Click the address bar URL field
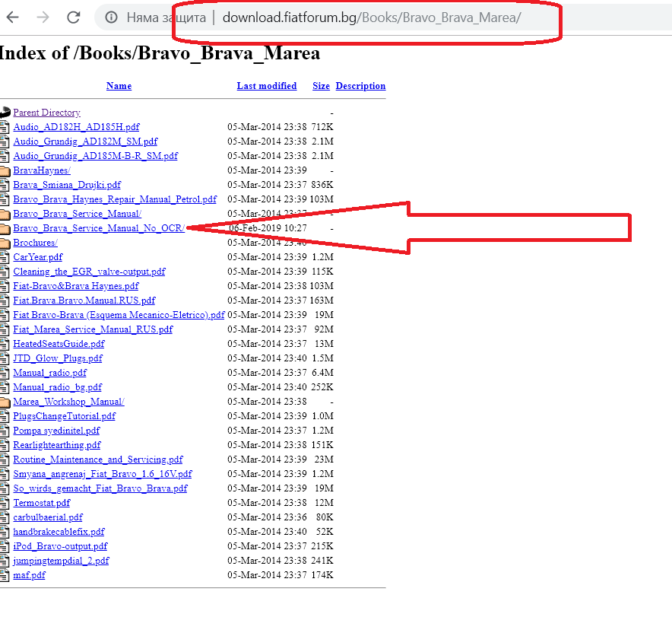The image size is (672, 636). coord(371,17)
